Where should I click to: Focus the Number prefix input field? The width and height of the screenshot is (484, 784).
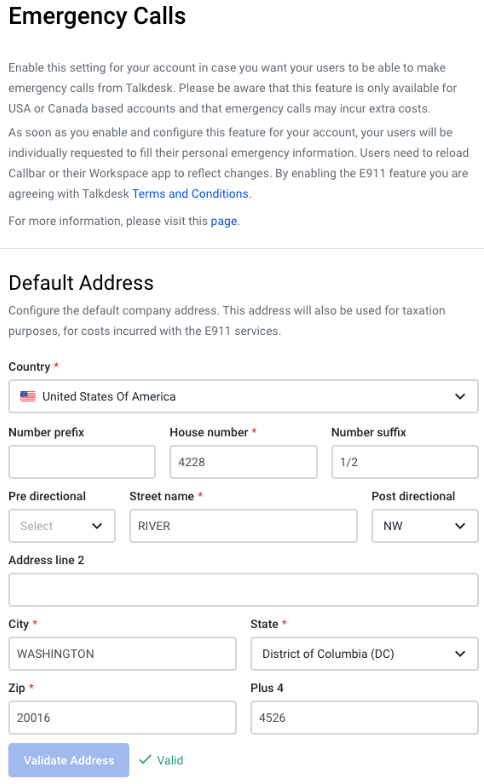click(x=82, y=462)
